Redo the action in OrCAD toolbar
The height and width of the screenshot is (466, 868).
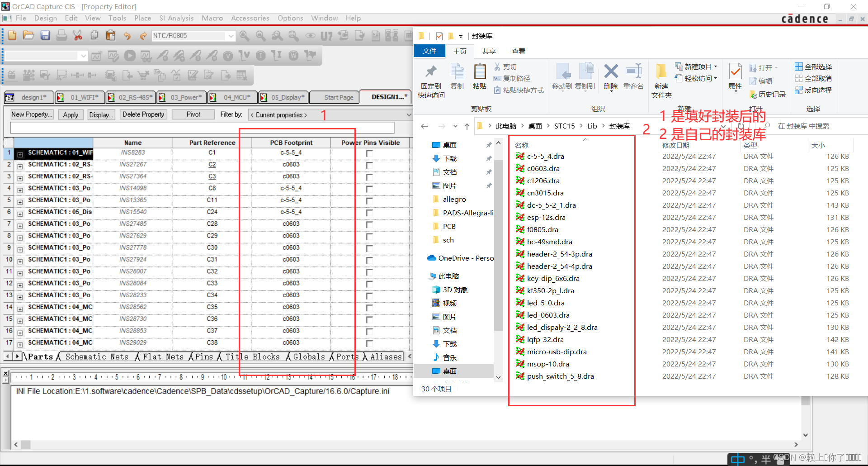tap(143, 36)
